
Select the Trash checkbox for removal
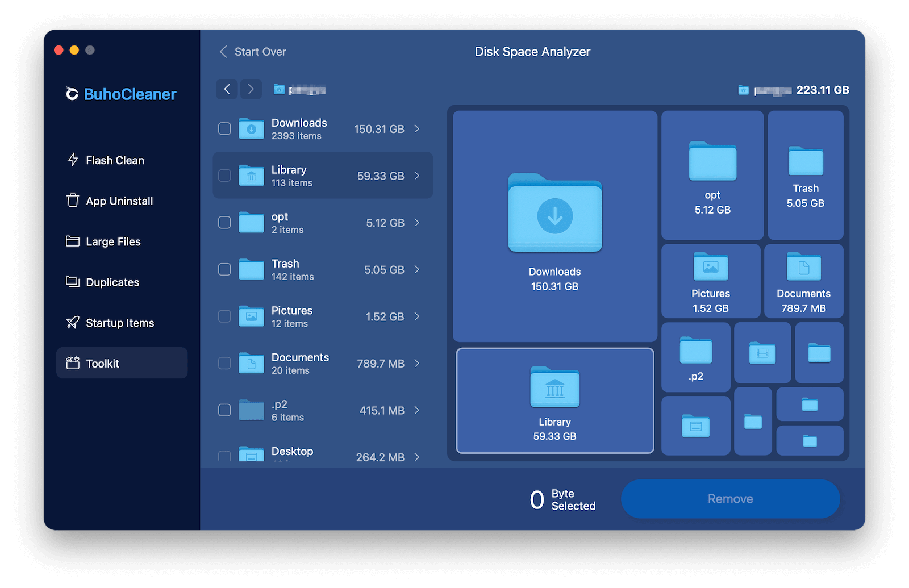coord(224,269)
